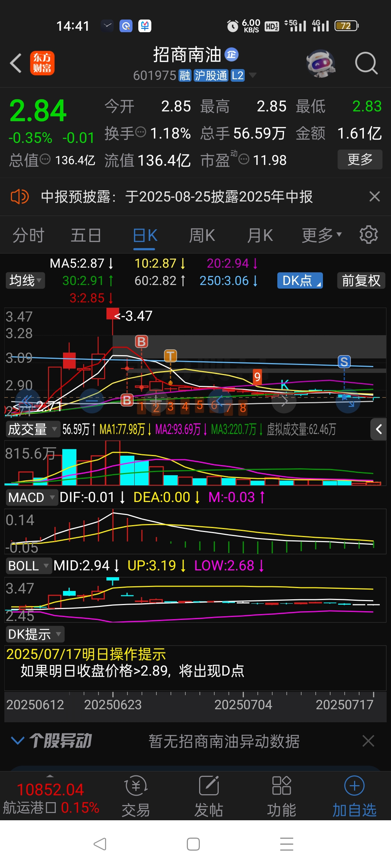391x868 pixels.
Task: Open 成交量 indicator dropdown
Action: pos(33,429)
